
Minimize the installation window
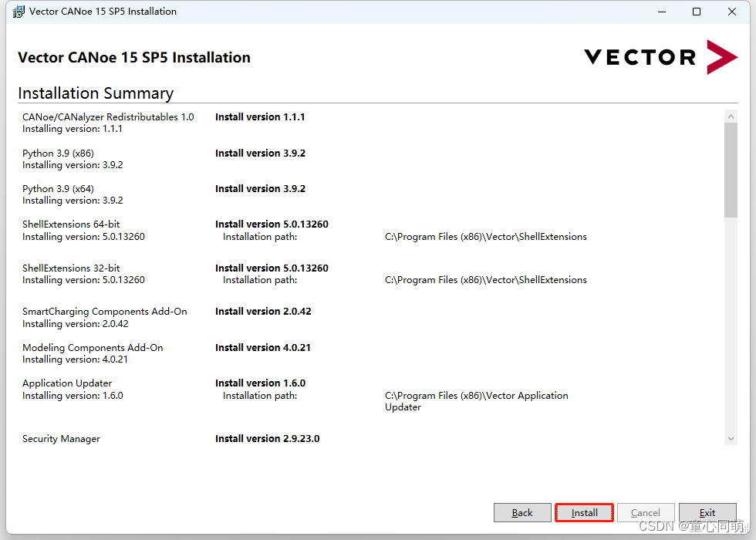point(662,12)
